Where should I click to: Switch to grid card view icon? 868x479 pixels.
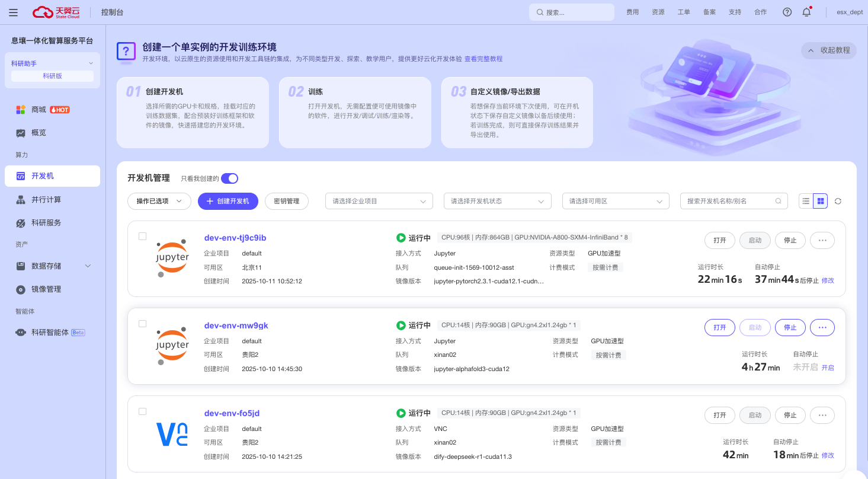[821, 201]
